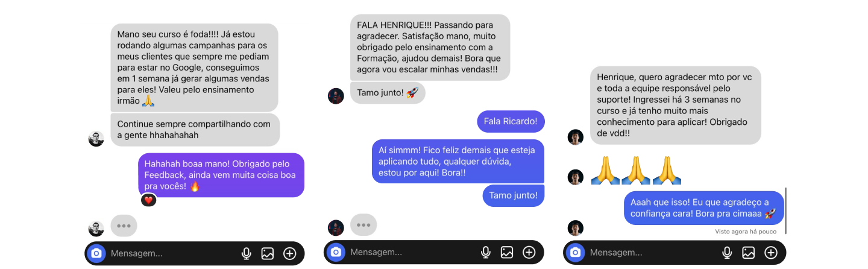
Task: Open gallery icon in the praying-hands chat
Action: 748,253
